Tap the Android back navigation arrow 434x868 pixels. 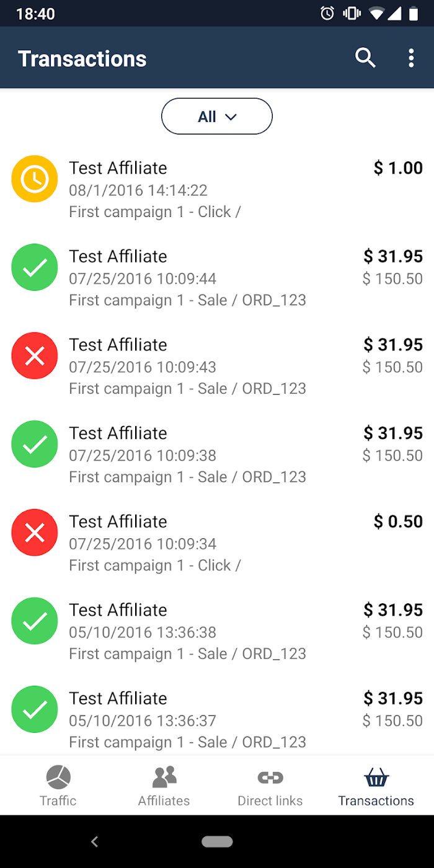(94, 841)
